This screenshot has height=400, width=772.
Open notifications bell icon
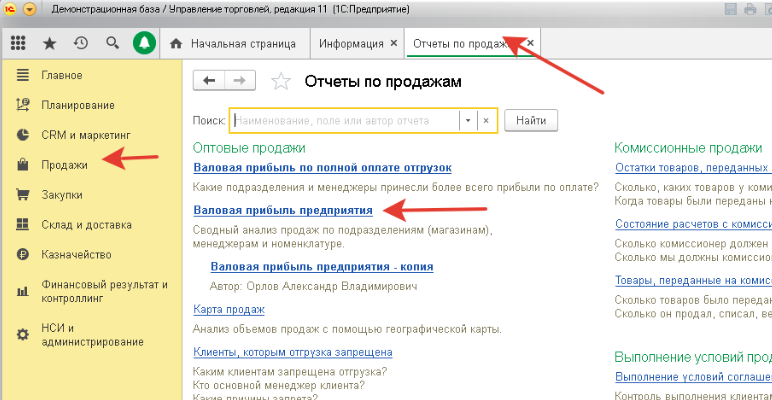[144, 44]
